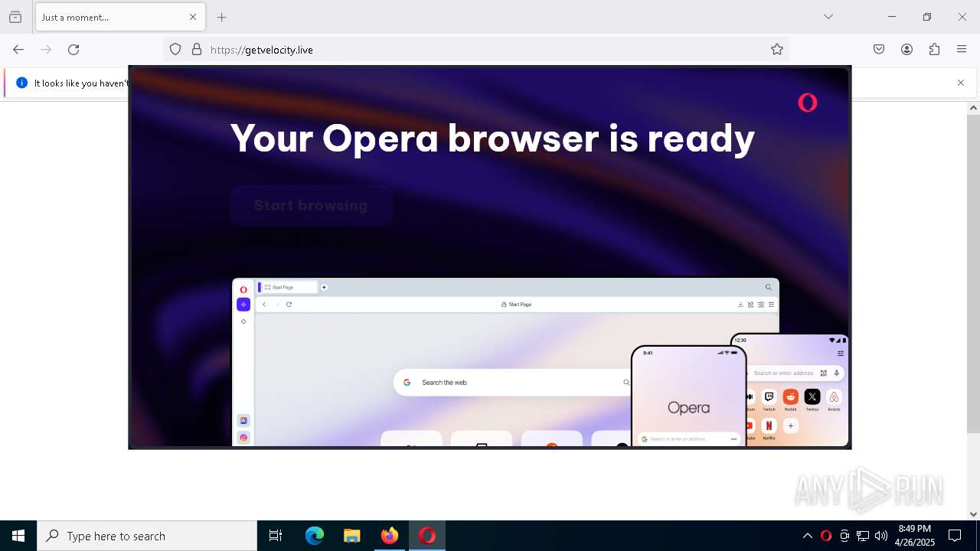Open tracking protection shield icon

[175, 50]
